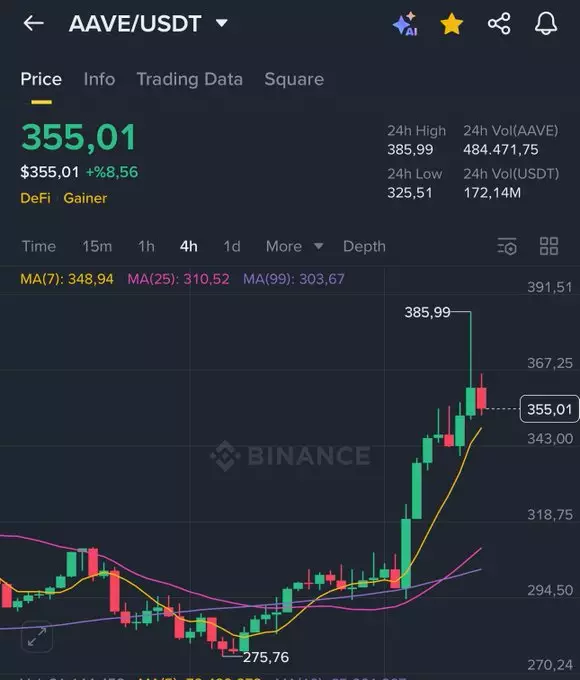Open the Trading Data tab

[190, 79]
